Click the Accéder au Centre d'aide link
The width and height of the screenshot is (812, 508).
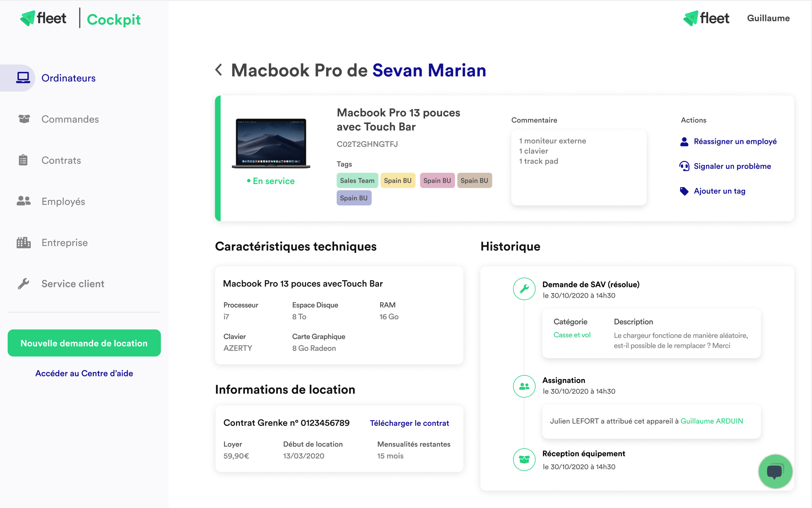[84, 373]
